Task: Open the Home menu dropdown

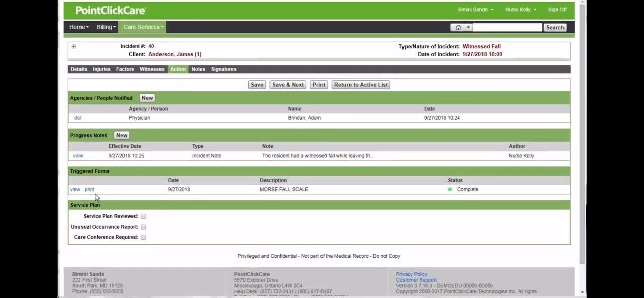Action: (78, 27)
